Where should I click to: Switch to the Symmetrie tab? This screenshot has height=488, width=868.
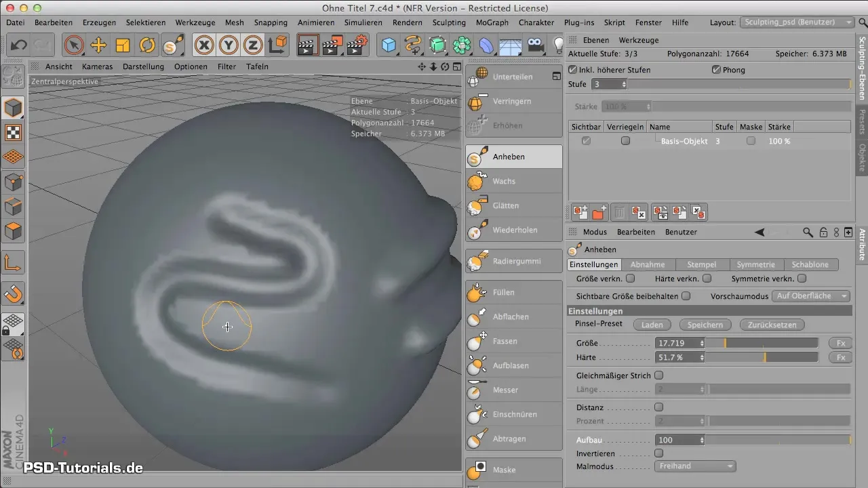[755, 264]
